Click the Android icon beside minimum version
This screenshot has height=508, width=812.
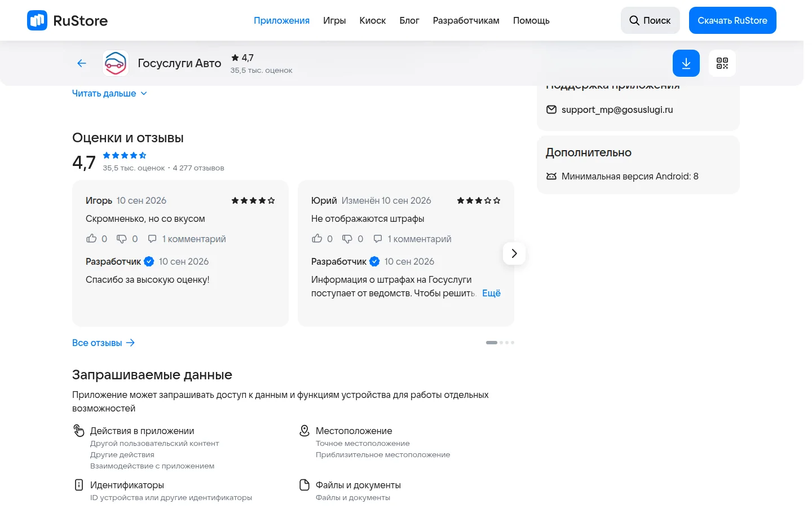tap(551, 176)
